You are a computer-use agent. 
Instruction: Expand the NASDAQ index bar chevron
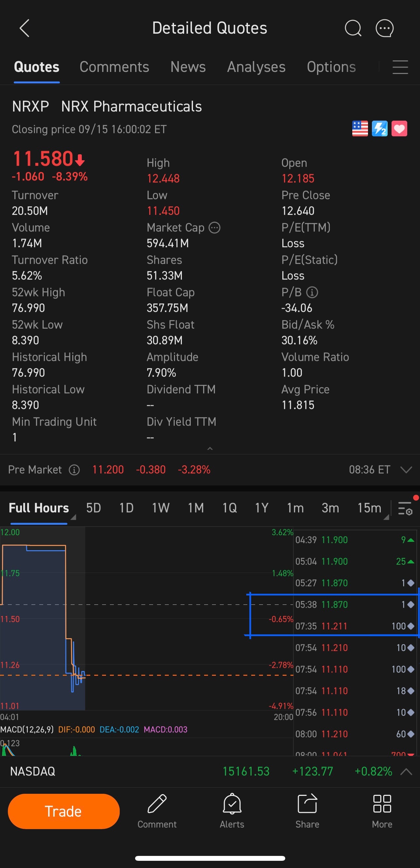tap(406, 772)
